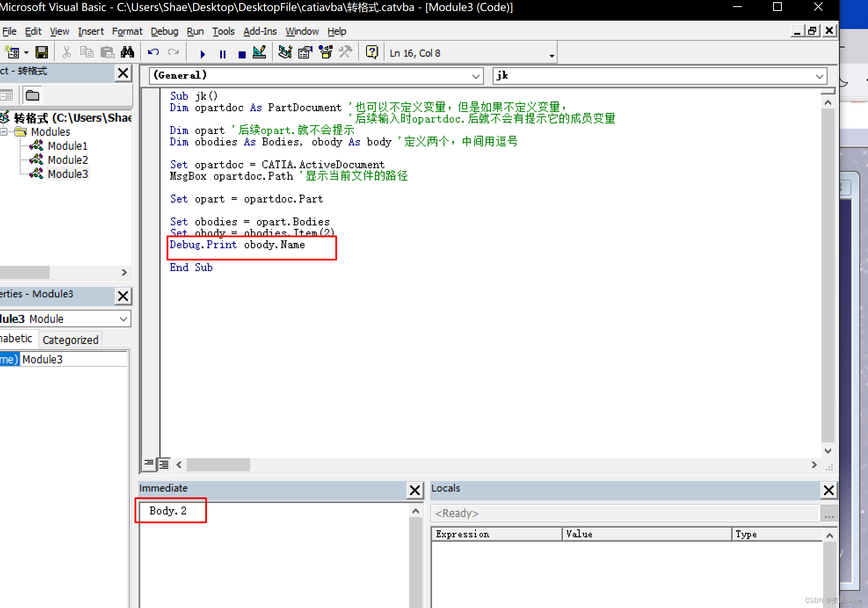Click the Expression column header in Locals

497,534
